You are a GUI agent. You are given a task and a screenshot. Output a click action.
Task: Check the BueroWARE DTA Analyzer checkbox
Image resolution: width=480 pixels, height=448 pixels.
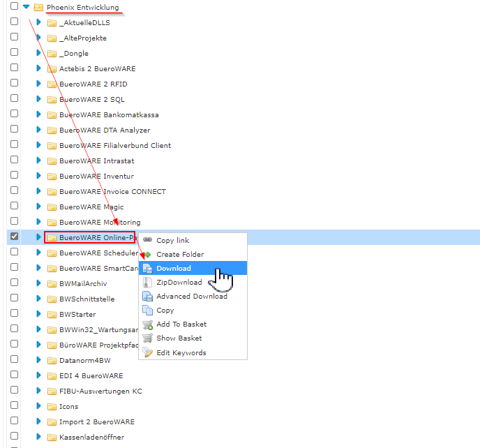14,129
